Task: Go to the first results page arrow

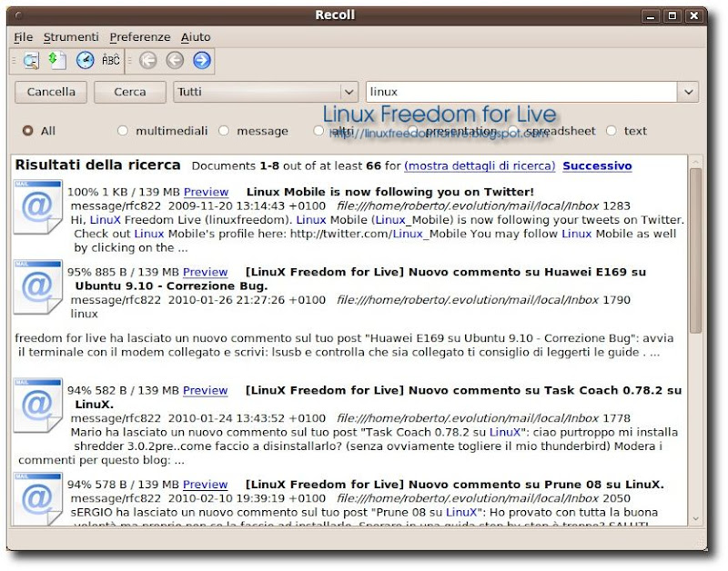Action: click(x=148, y=60)
